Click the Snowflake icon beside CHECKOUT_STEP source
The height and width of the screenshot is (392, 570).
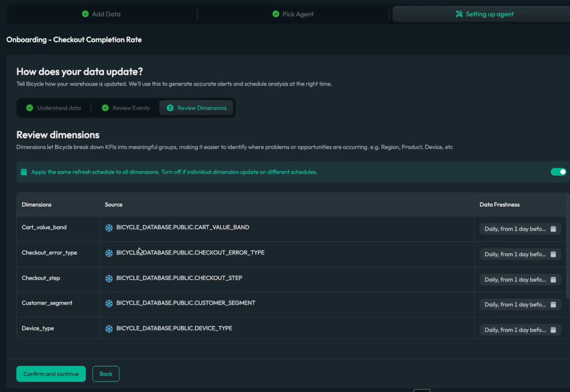coord(109,278)
